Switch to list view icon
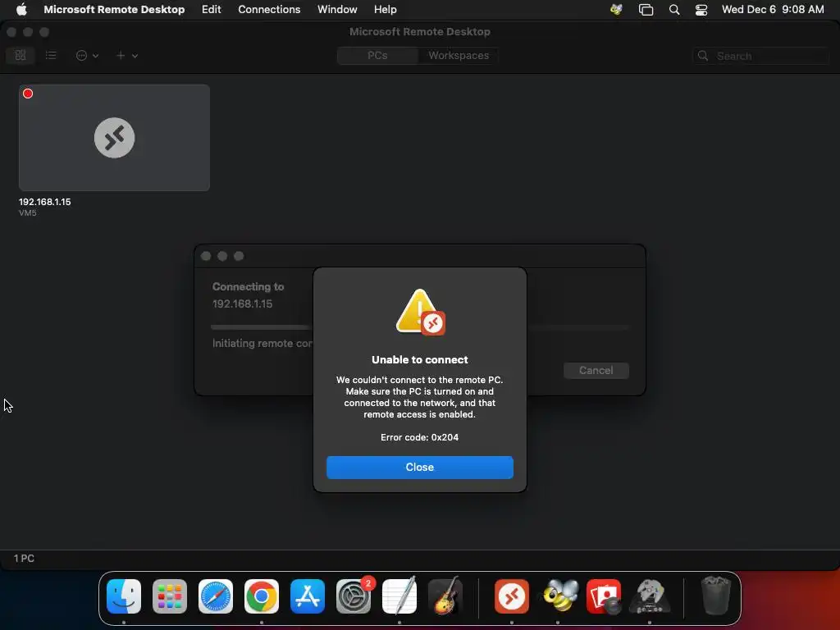The width and height of the screenshot is (840, 630). pyautogui.click(x=51, y=55)
